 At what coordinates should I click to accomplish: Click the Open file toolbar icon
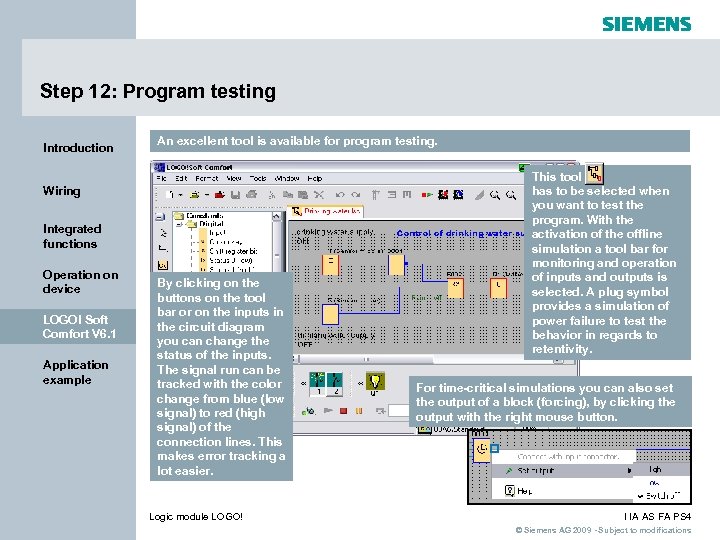(195, 195)
